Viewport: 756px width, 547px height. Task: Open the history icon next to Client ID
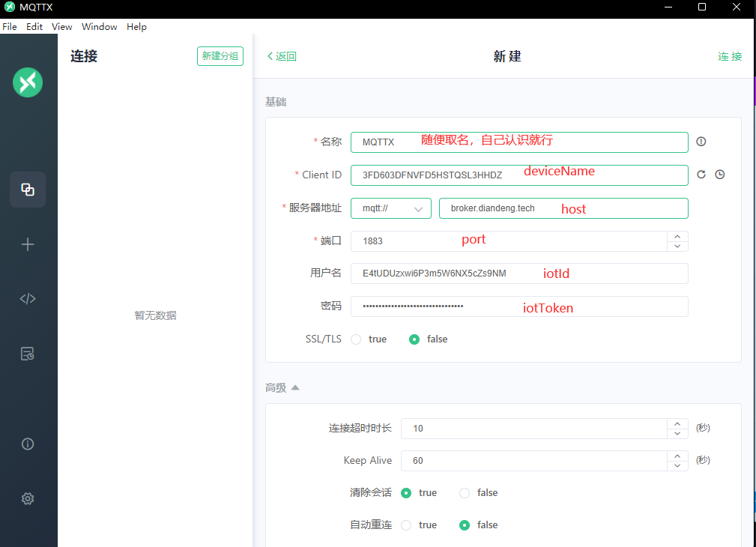[x=719, y=174]
